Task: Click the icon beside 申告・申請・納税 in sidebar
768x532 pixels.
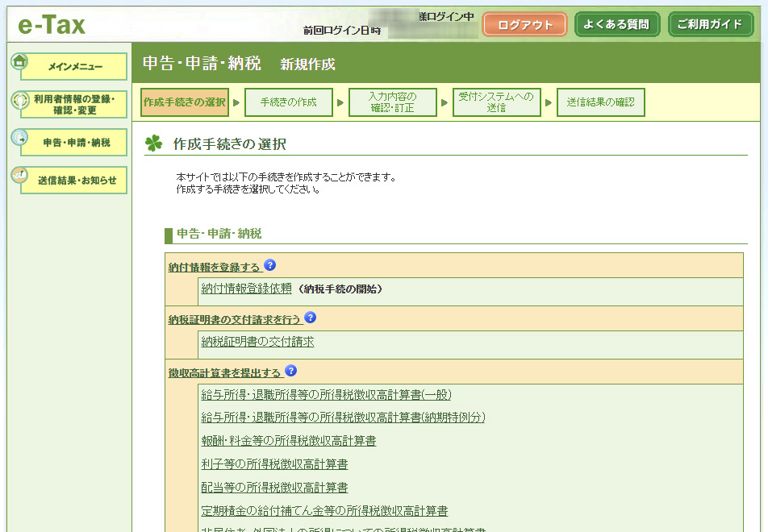Action: 20,137
